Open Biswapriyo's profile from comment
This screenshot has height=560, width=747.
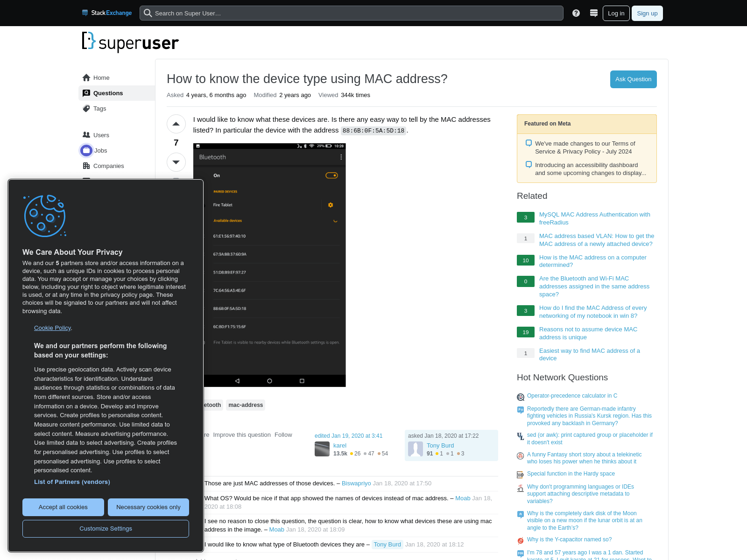click(356, 483)
